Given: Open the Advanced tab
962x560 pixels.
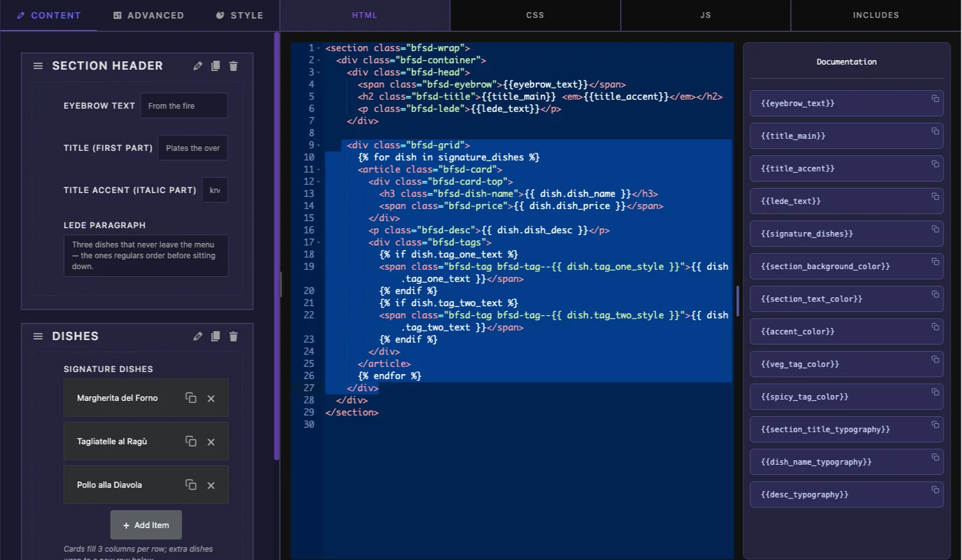Looking at the screenshot, I should pyautogui.click(x=148, y=15).
